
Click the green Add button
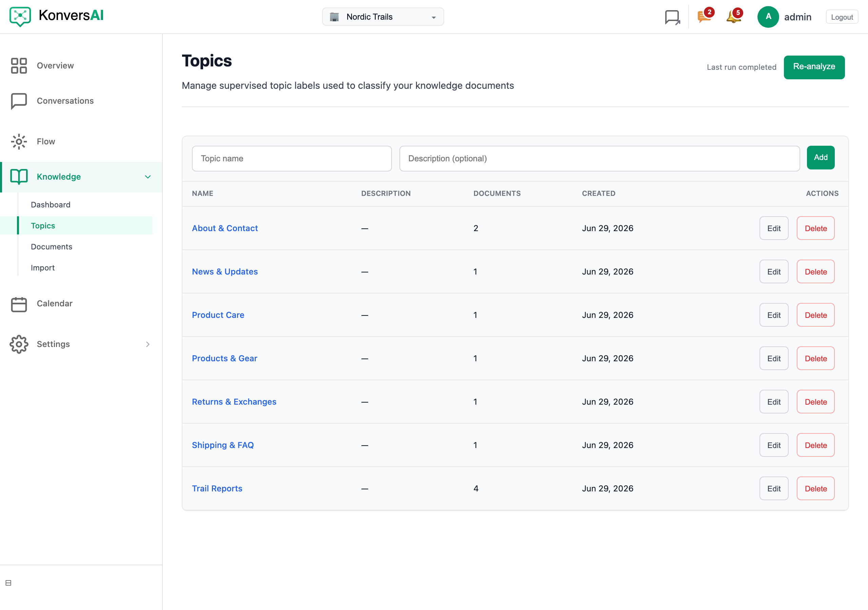tap(821, 157)
